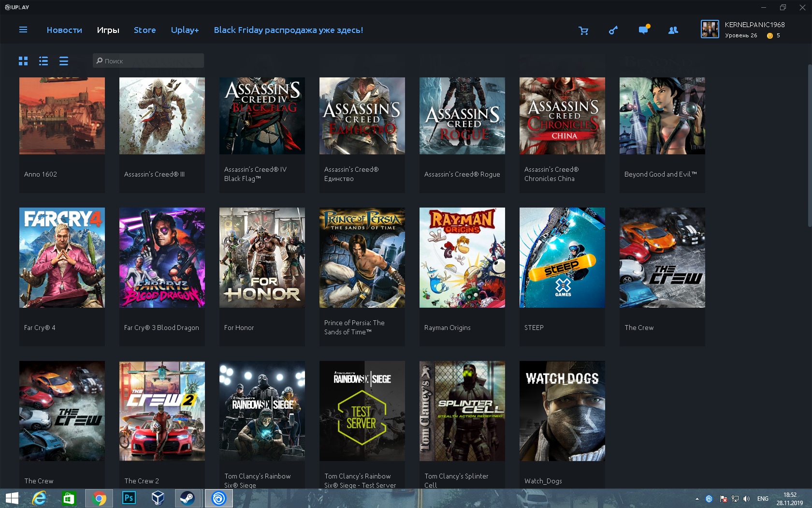
Task: Open the Новости tab
Action: [x=64, y=30]
